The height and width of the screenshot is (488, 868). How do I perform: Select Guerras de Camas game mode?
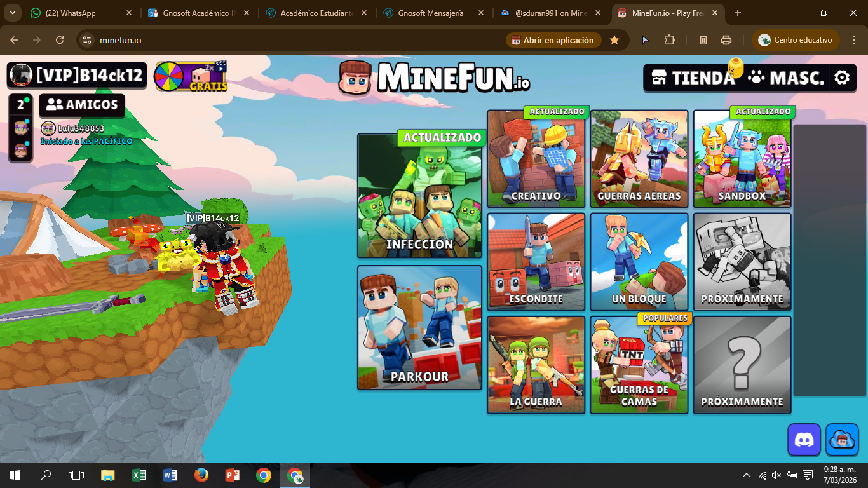pos(639,365)
